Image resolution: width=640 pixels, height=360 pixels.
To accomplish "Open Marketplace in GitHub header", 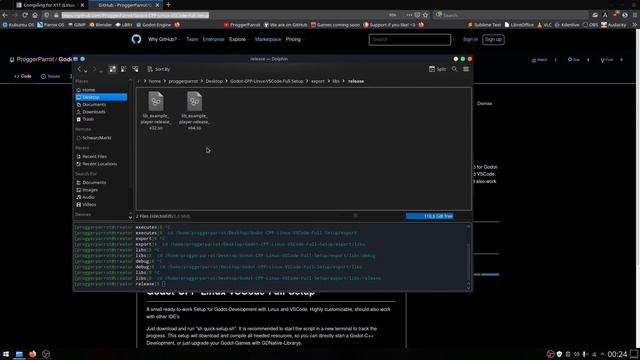I will pos(268,40).
